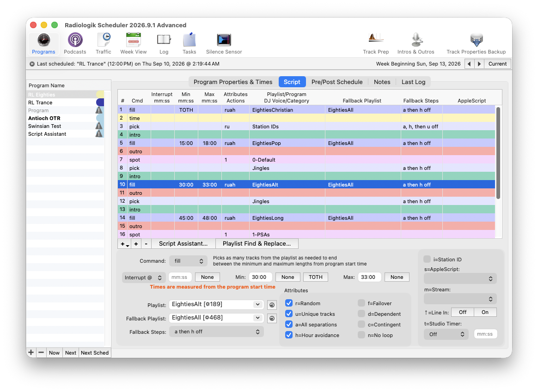Select the Script tab
Screen dimensions: 538x392
[x=292, y=82]
